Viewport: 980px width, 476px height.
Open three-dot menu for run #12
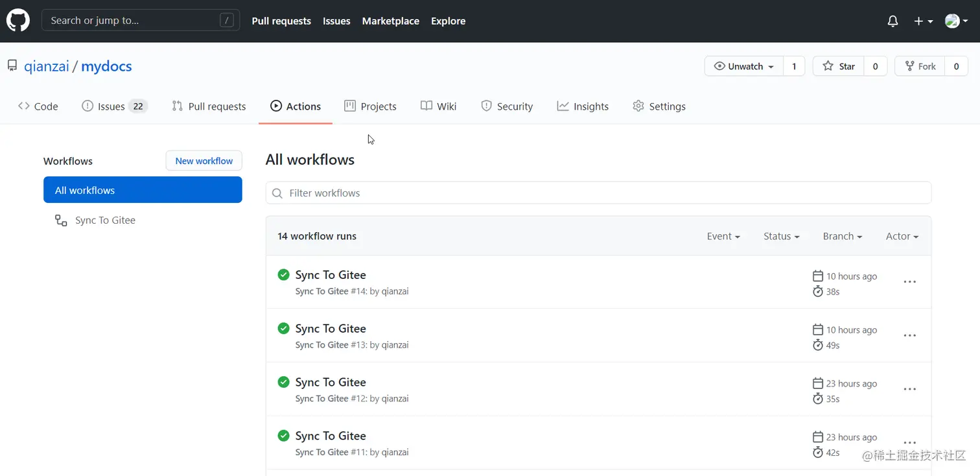point(910,390)
